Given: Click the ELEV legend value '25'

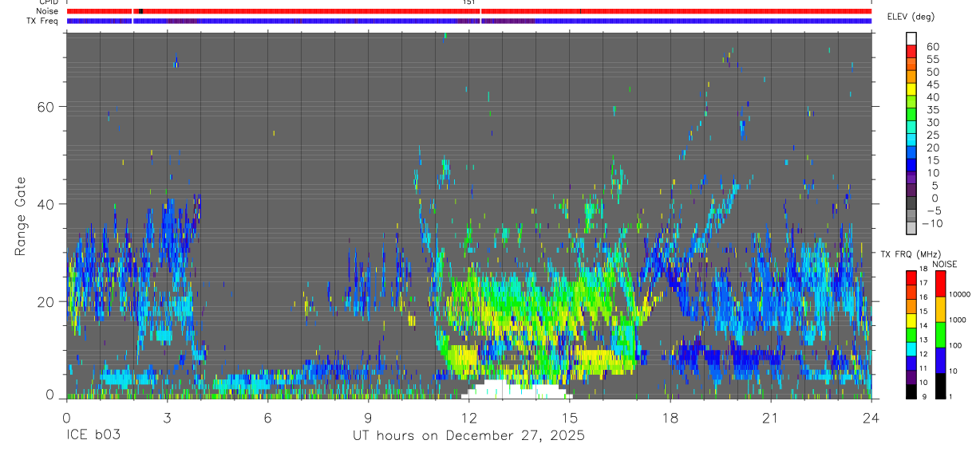Looking at the screenshot, I should [x=933, y=136].
